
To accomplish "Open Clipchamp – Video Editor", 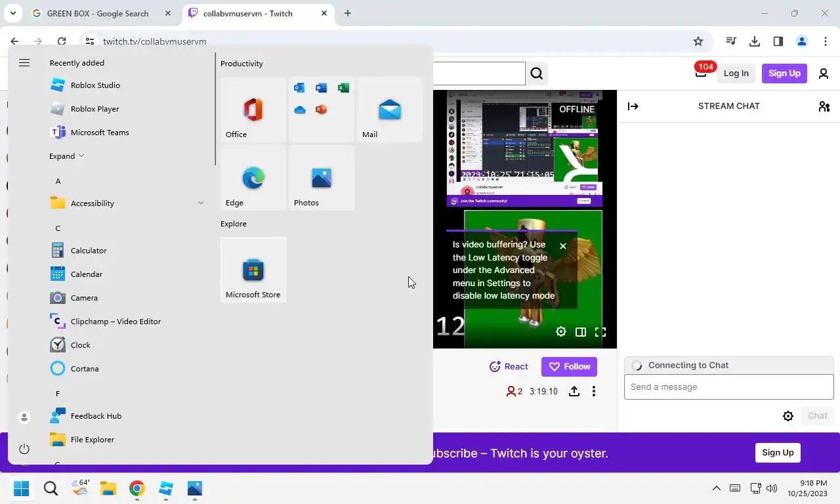I will (127, 322).
